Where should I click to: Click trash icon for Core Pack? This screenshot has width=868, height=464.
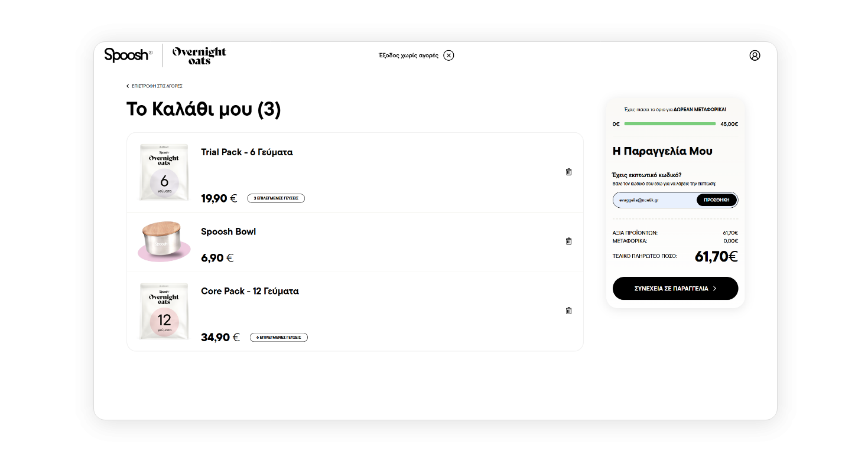click(568, 311)
